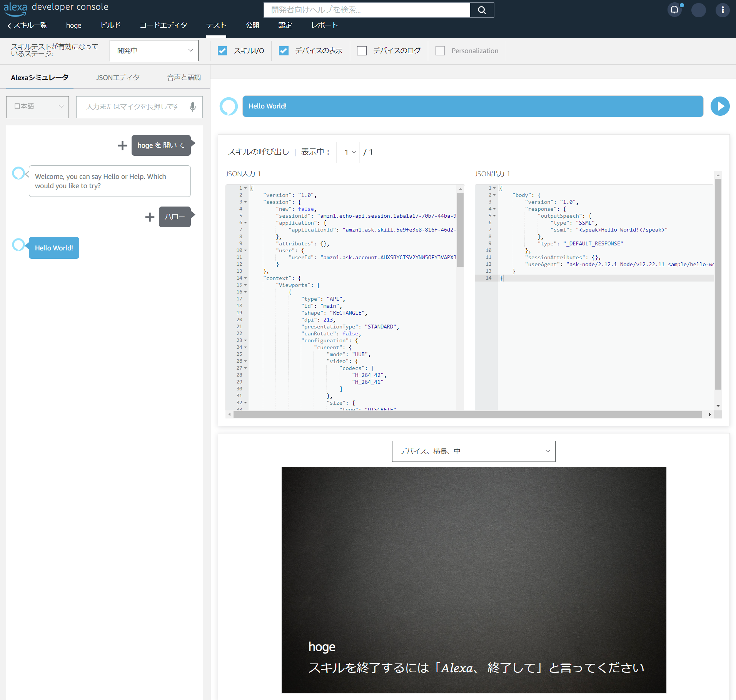Click the device display preview screen
This screenshot has width=736, height=700.
474,580
